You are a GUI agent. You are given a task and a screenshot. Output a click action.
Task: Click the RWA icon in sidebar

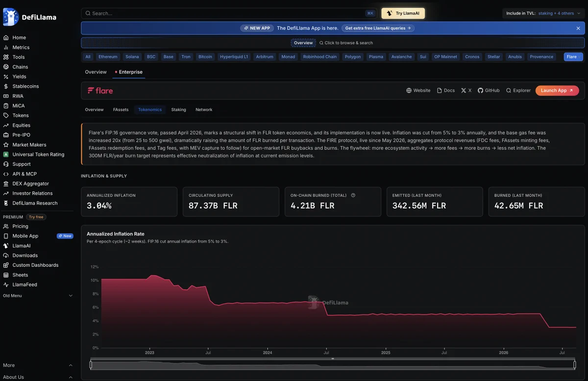6,96
